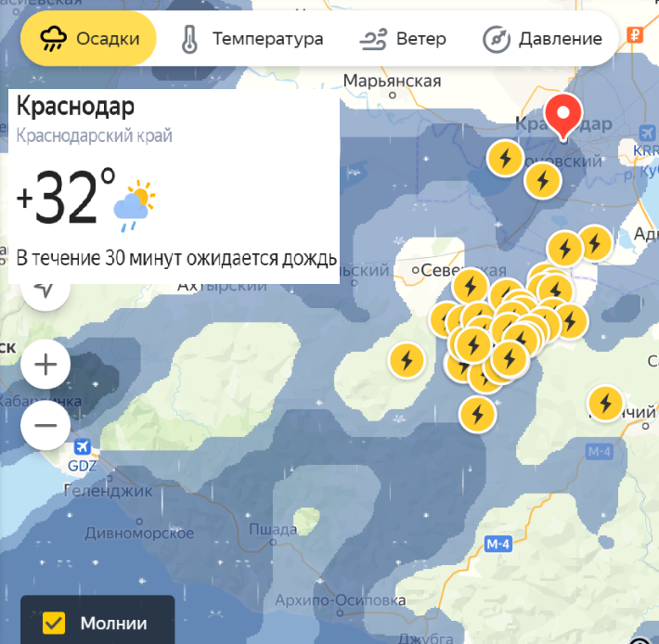The width and height of the screenshot is (659, 644).
Task: Click the lightning marker at the cluster's bottom
Action: [x=477, y=415]
